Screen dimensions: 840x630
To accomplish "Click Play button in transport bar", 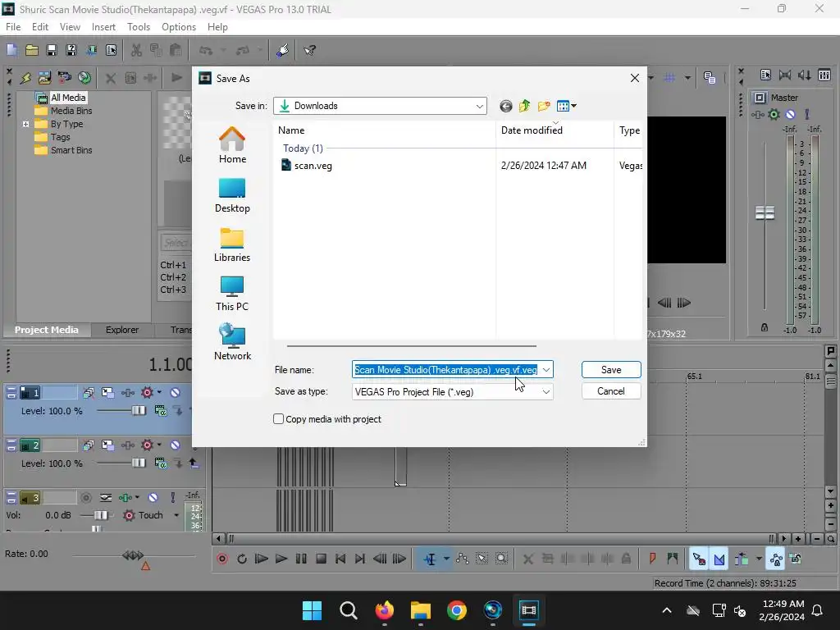I will tap(281, 559).
